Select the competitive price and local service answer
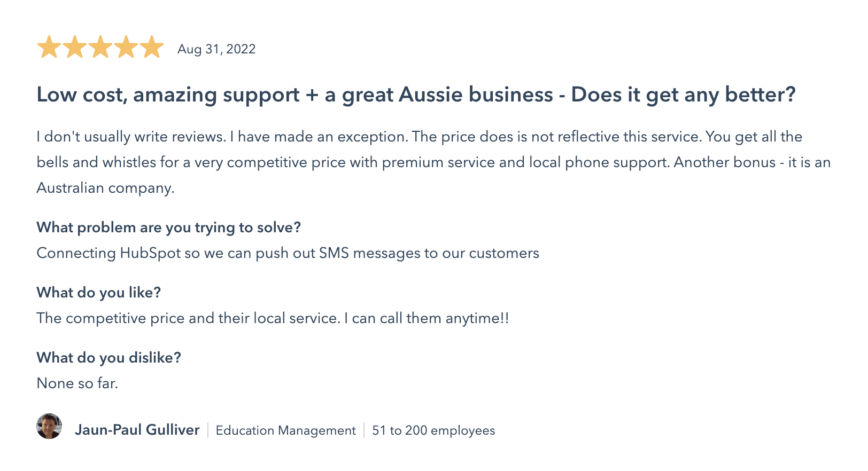This screenshot has height=471, width=868. pos(273,318)
